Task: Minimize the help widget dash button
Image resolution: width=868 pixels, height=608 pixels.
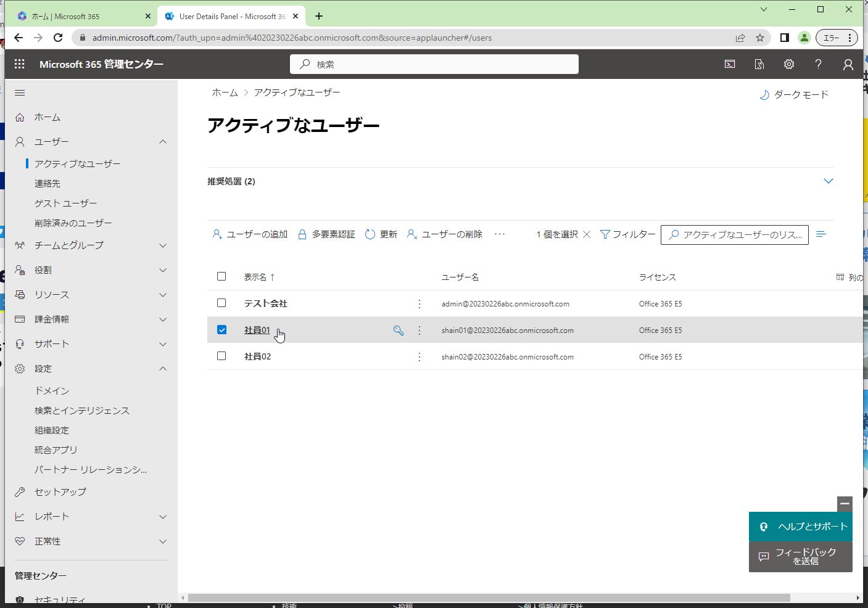Action: 845,504
